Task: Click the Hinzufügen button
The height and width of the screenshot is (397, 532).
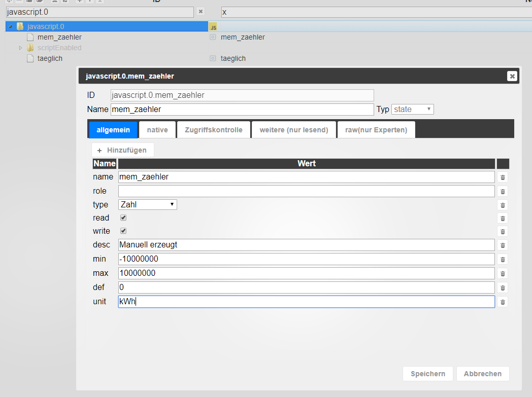Action: 122,150
